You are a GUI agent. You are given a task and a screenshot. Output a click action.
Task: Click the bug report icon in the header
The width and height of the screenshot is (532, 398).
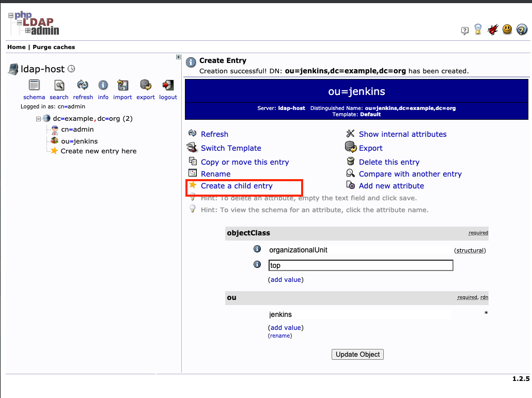pos(493,30)
